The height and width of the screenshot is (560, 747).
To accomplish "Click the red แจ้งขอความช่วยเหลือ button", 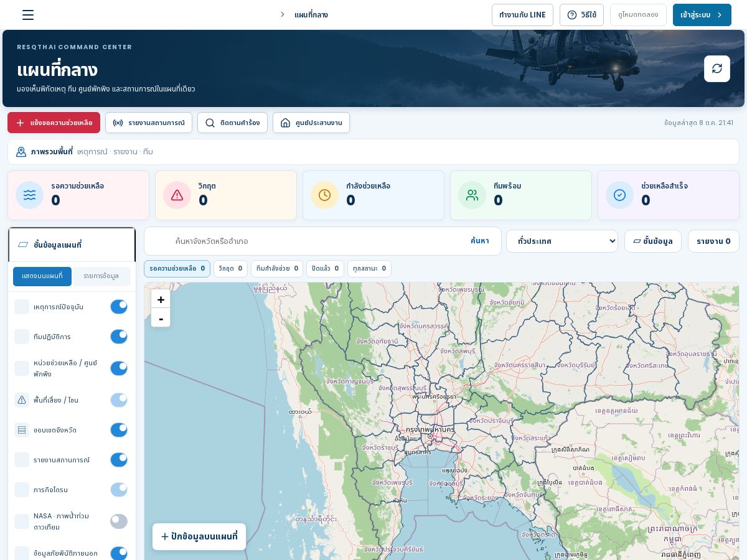I will (54, 123).
